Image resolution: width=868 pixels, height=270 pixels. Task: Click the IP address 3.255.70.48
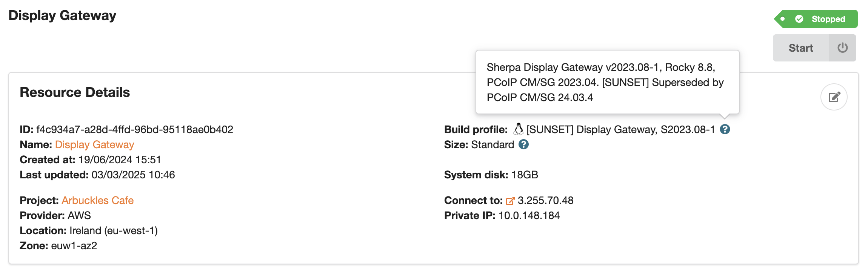[x=545, y=200]
